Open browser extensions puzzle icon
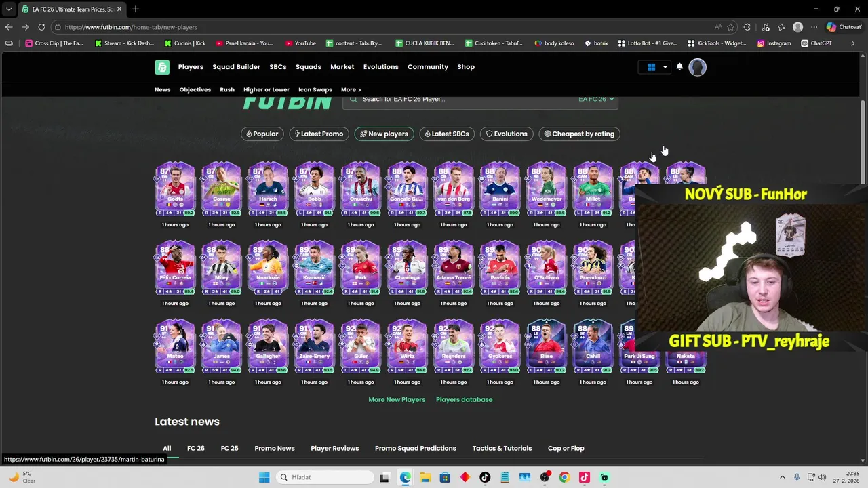 tap(747, 27)
